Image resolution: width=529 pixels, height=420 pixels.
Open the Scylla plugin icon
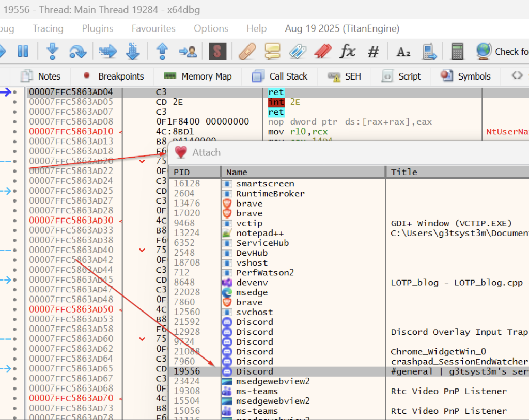pos(217,51)
